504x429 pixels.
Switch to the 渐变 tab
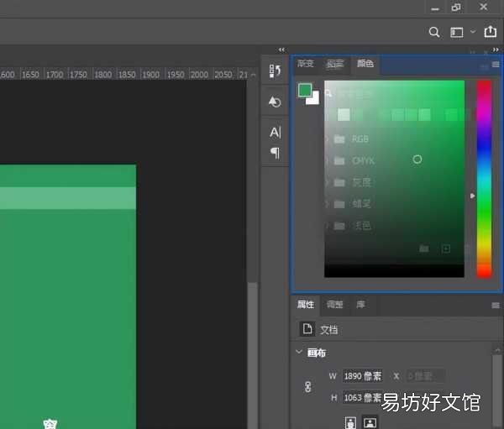point(305,64)
